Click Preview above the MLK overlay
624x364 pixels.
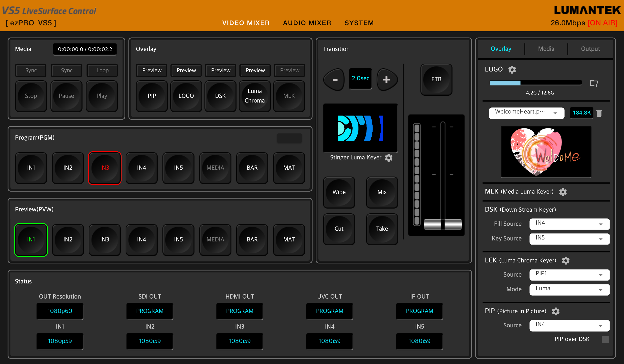(290, 70)
